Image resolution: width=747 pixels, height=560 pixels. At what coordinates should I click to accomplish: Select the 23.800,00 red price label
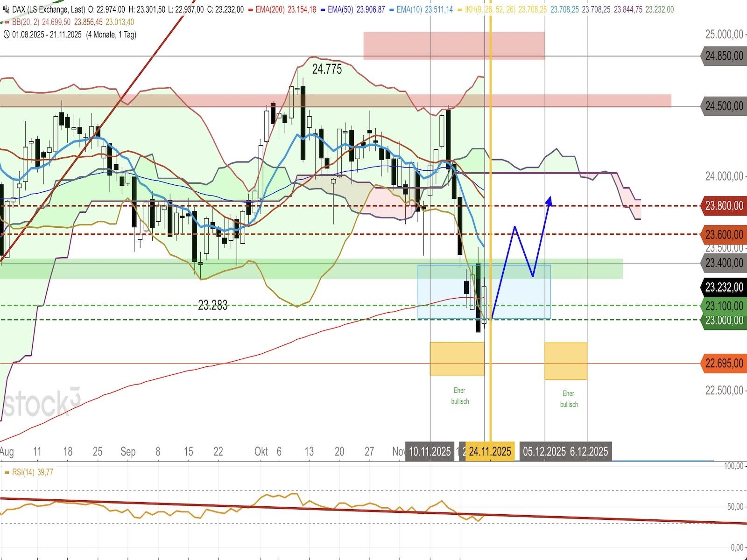(x=724, y=206)
